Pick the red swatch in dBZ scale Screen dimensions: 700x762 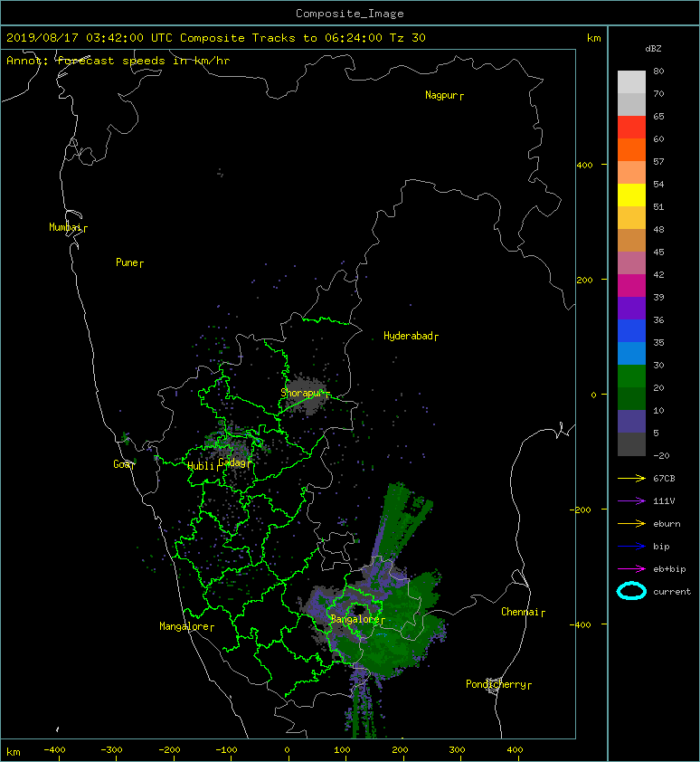pos(631,128)
